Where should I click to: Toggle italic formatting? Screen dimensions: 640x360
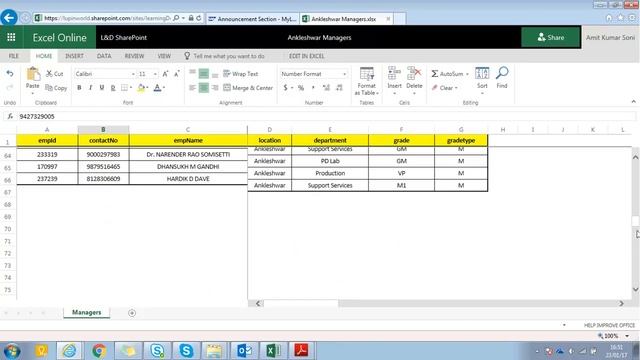90,88
